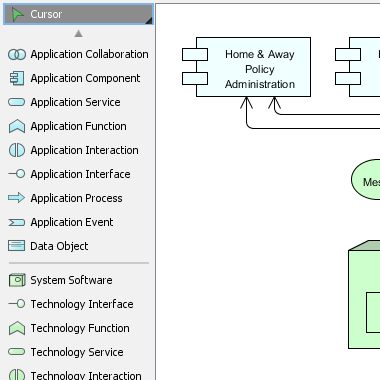
Task: Select inner rectangle inside the green node
Action: (x=373, y=313)
